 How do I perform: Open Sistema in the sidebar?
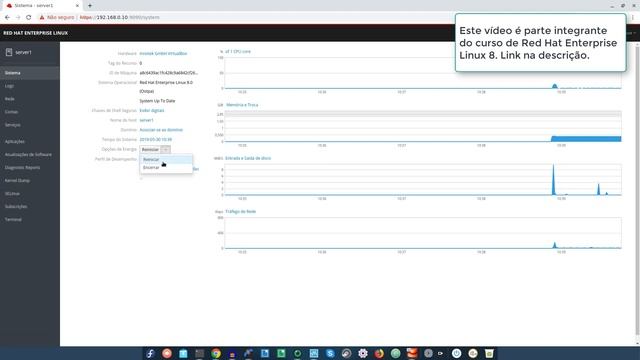click(x=30, y=73)
